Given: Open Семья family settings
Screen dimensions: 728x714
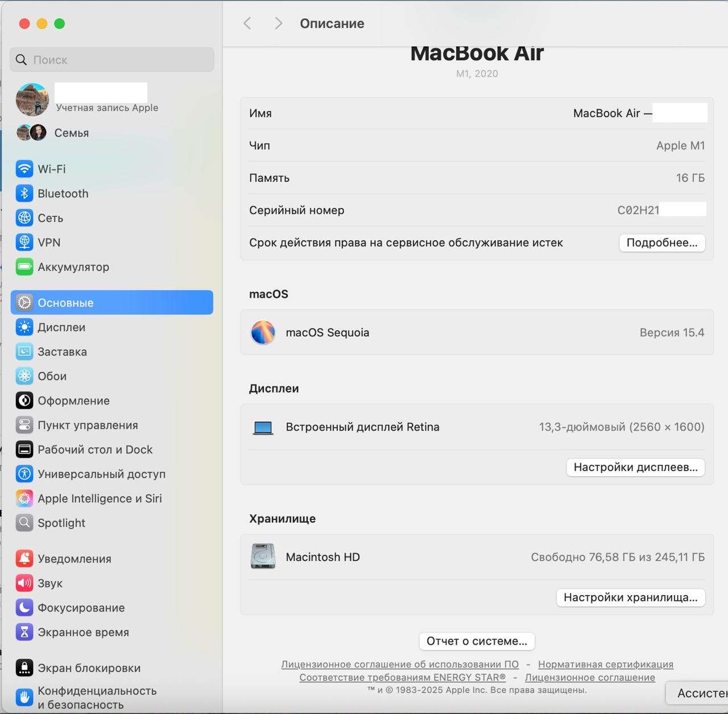Looking at the screenshot, I should click(x=71, y=133).
